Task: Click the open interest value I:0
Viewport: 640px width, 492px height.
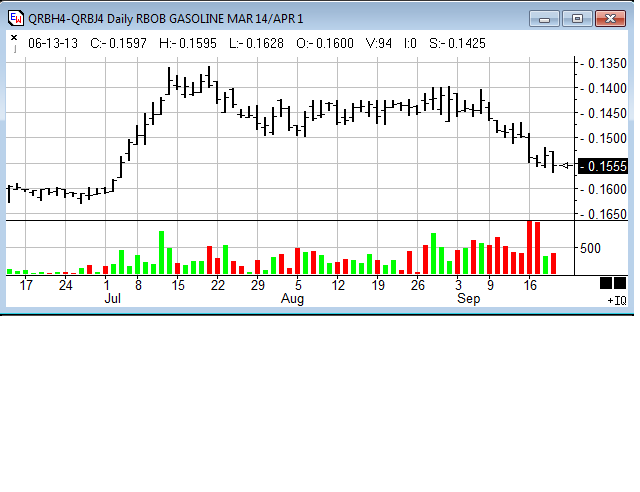Action: point(410,43)
